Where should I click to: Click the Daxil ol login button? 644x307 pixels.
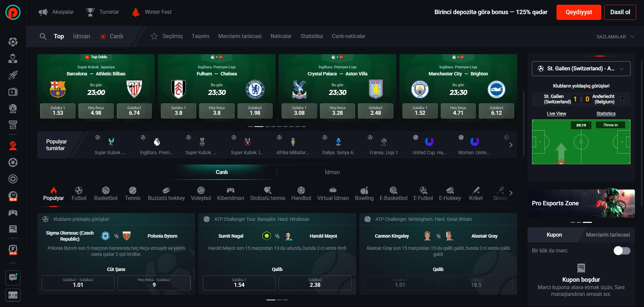coord(620,12)
